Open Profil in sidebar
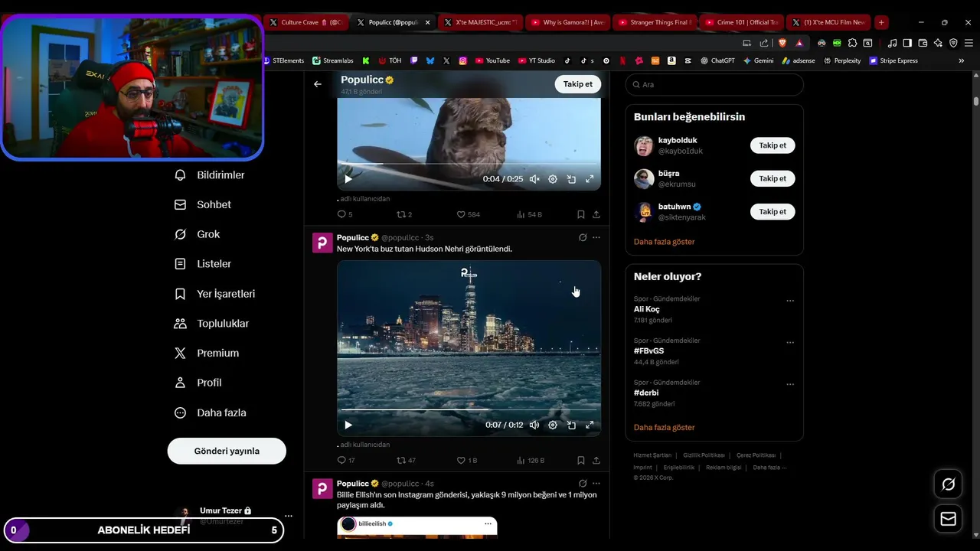This screenshot has height=551, width=980. coord(198,383)
